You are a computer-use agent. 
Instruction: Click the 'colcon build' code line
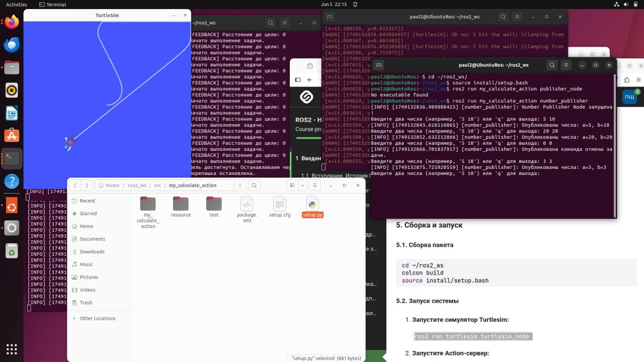(423, 273)
